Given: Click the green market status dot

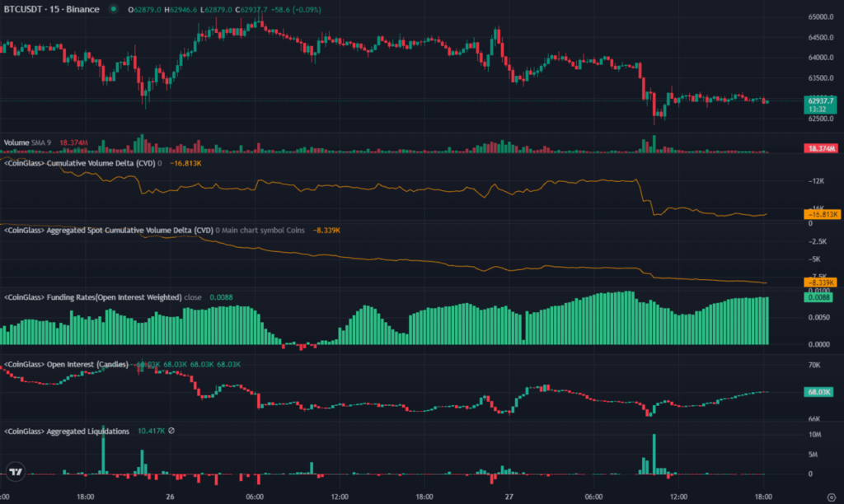Looking at the screenshot, I should point(113,9).
